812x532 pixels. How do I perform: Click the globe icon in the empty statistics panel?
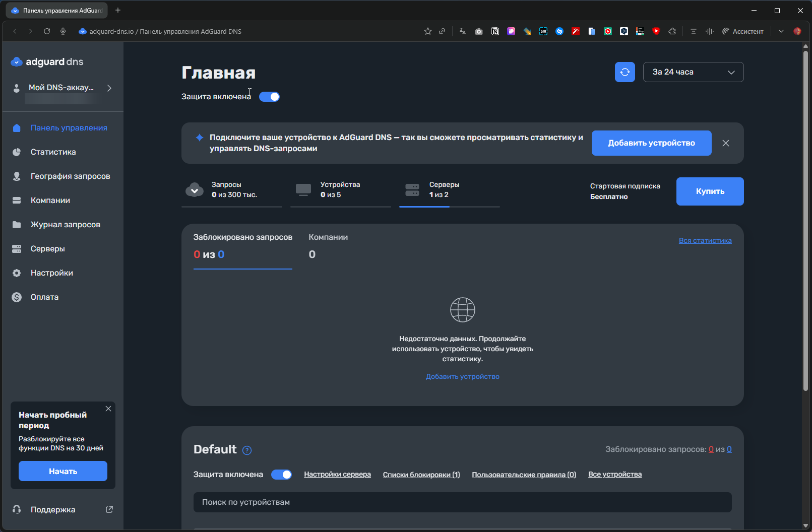pyautogui.click(x=462, y=310)
